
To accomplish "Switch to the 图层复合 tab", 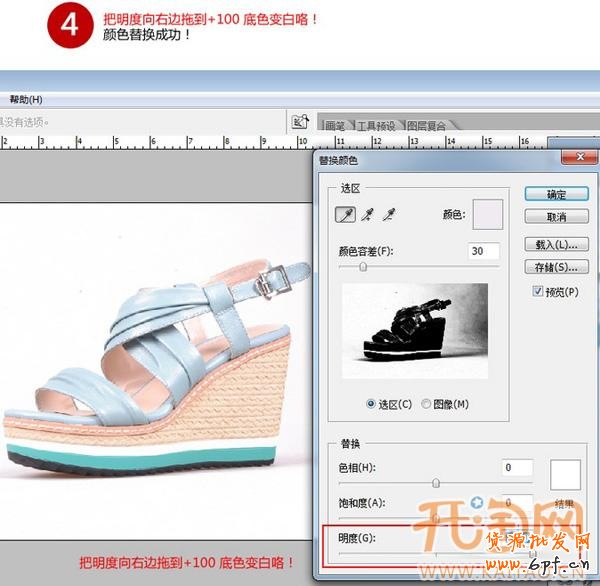I will pos(426,126).
